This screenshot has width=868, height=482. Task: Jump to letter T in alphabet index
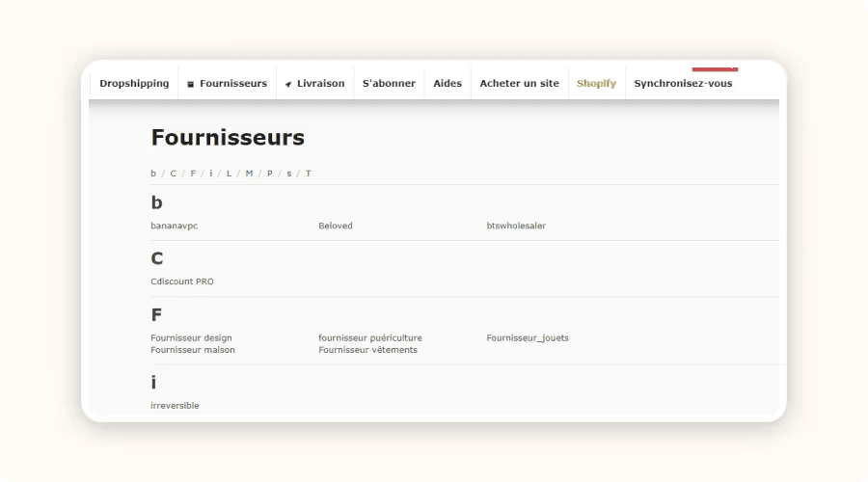pos(309,174)
